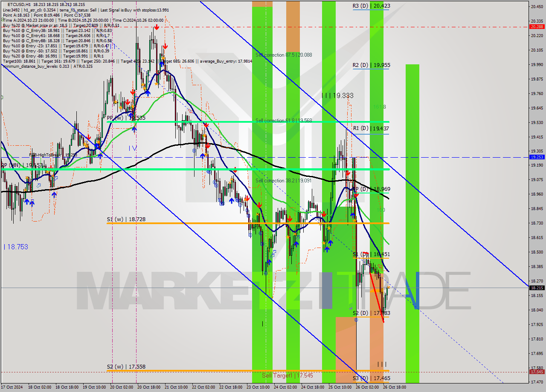Select the FSB-HighToBreak | 19.253 label
546x392 pixels.
click(x=53, y=155)
